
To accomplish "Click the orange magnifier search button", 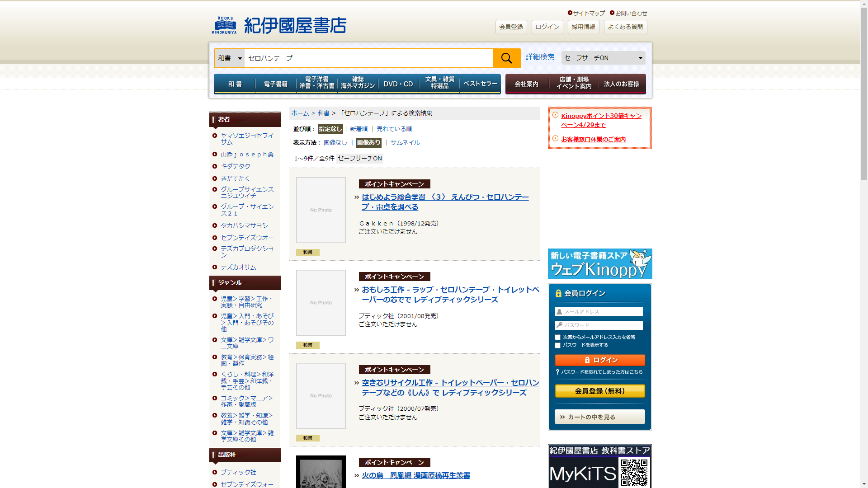I will pos(506,58).
